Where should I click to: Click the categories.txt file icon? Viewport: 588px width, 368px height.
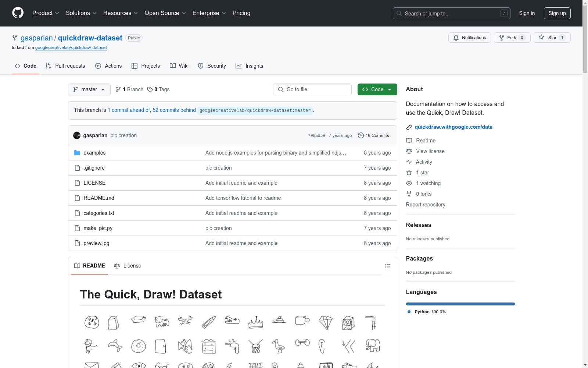(77, 213)
